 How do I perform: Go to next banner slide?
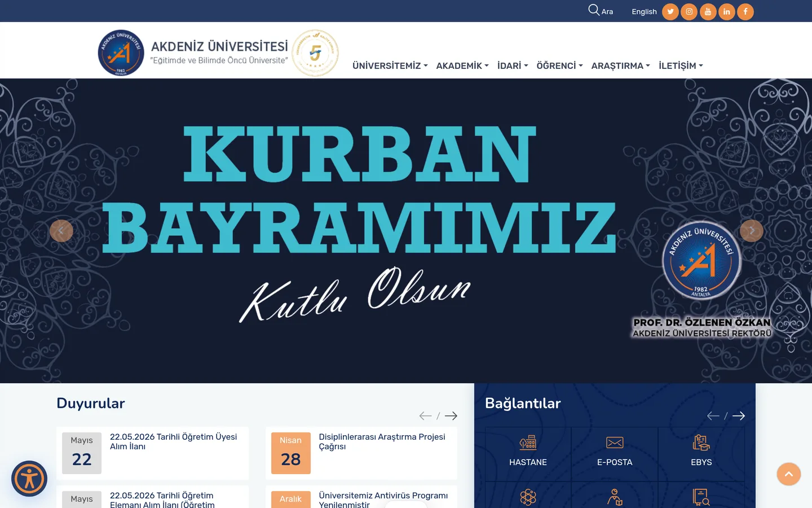coord(751,230)
